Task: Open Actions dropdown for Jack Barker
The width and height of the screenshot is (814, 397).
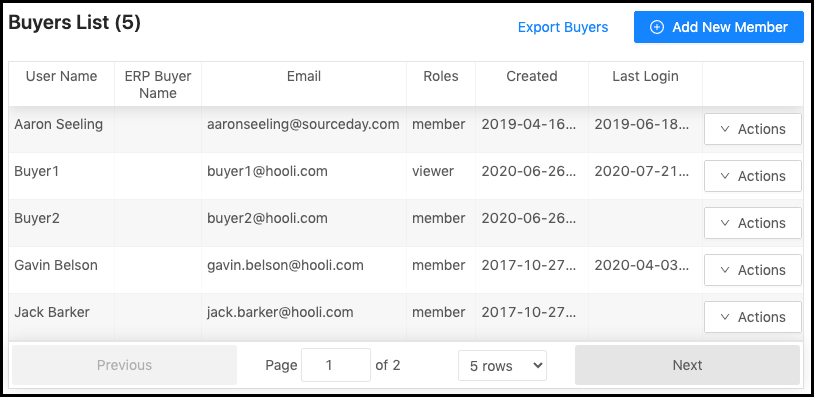Action: pyautogui.click(x=753, y=317)
